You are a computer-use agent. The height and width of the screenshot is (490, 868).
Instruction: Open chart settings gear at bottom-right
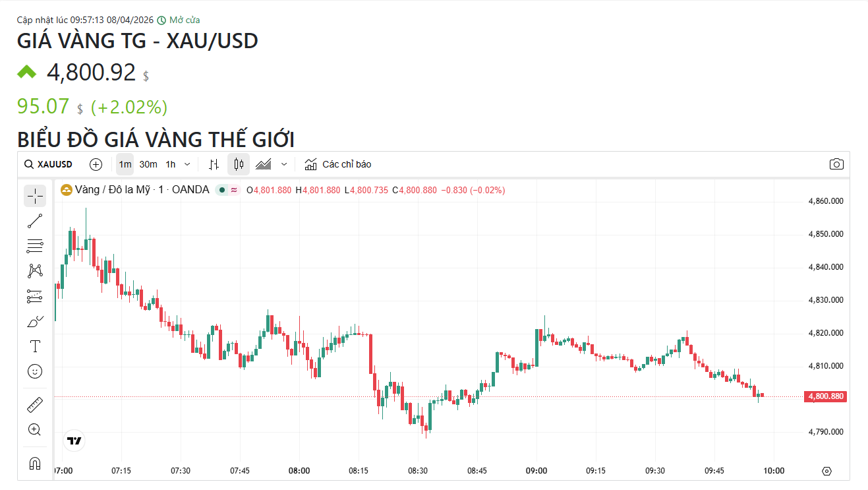click(x=827, y=471)
